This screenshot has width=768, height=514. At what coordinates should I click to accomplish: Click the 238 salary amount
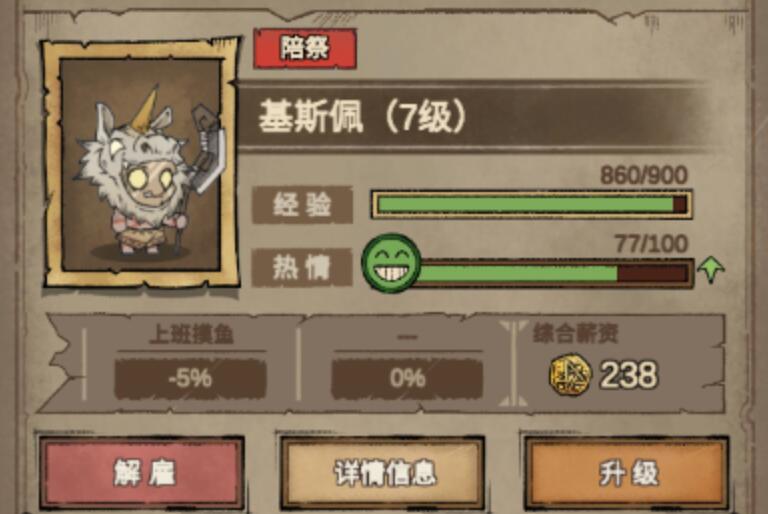629,375
